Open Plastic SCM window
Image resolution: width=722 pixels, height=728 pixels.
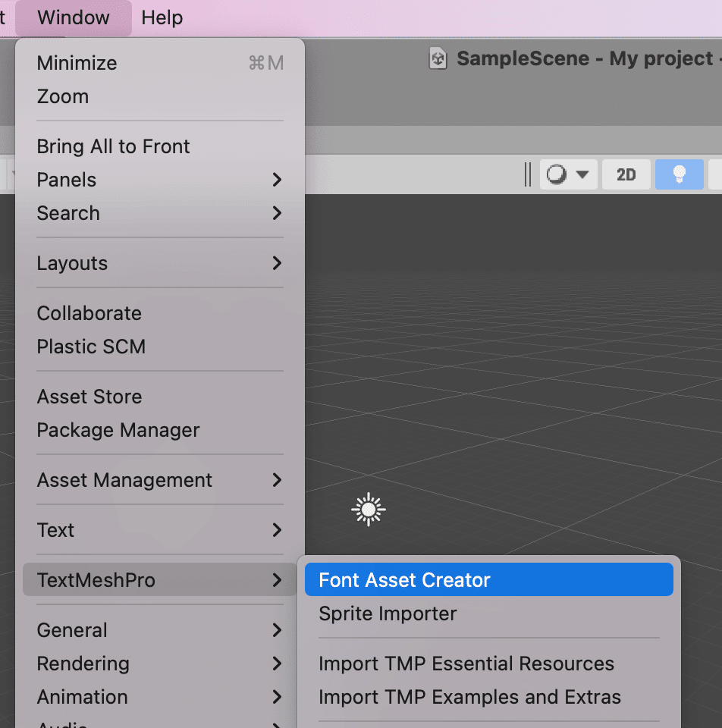coord(160,347)
